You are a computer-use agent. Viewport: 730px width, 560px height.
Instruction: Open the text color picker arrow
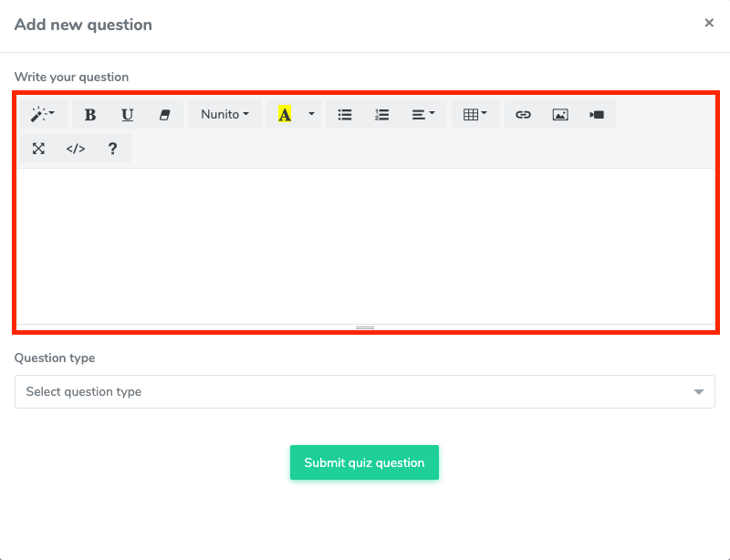pyautogui.click(x=310, y=114)
